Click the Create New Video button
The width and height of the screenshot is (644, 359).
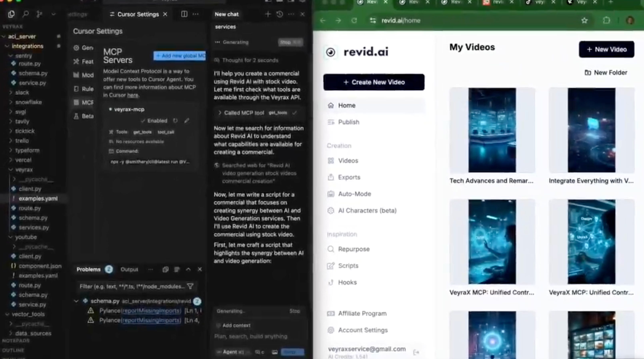coord(374,82)
